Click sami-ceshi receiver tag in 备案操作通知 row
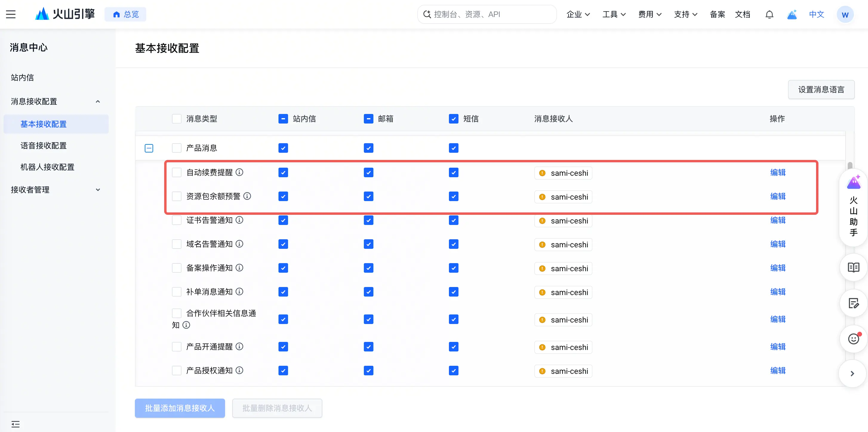The image size is (868, 432). pos(563,268)
